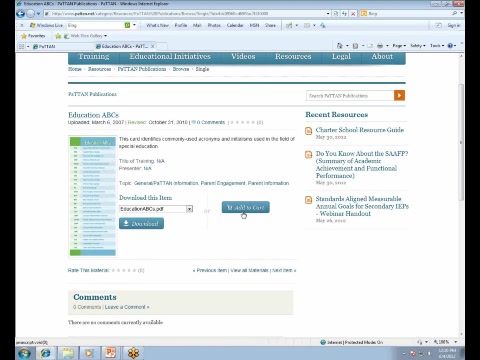
Task: Click the View All Materials link
Action: (249, 270)
